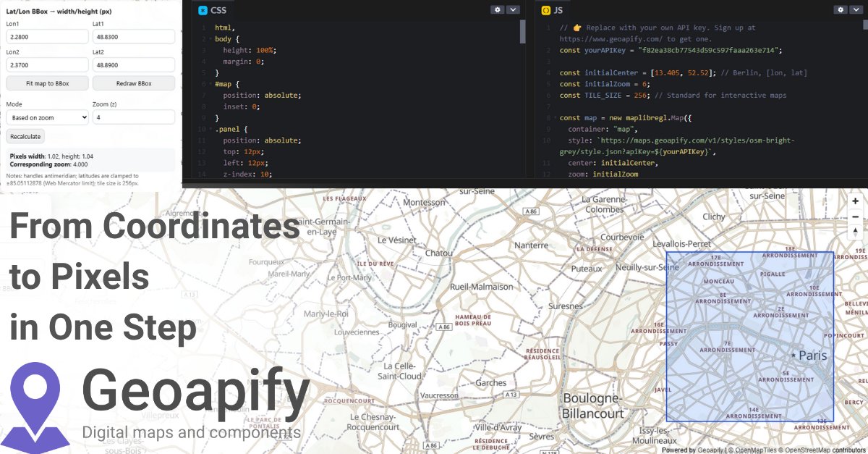Screen dimensions: 868x454
Task: Click the Levallois-Perret map label
Action: tap(682, 244)
